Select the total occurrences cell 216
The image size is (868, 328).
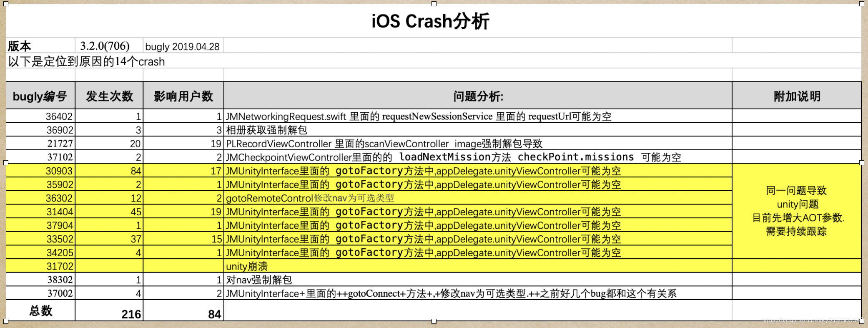[109, 310]
